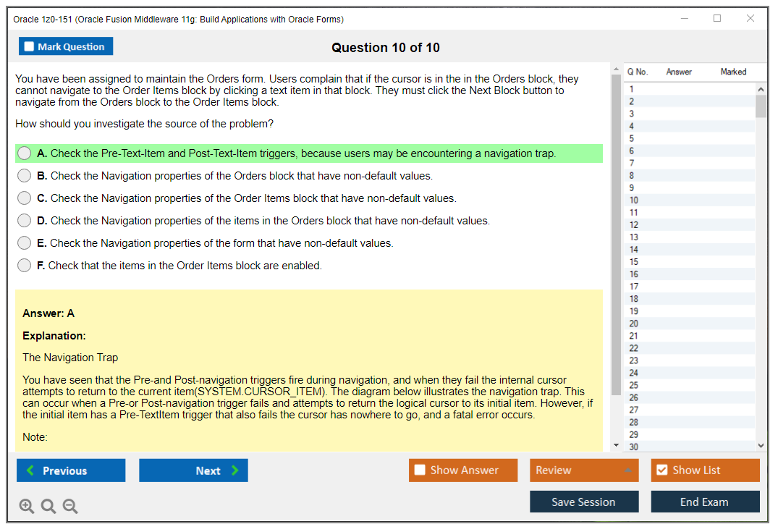
Task: Select answer option B radio button
Action: coord(25,176)
